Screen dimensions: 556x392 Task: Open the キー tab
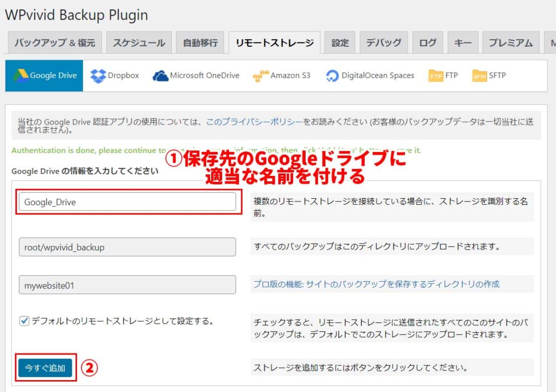click(x=463, y=43)
